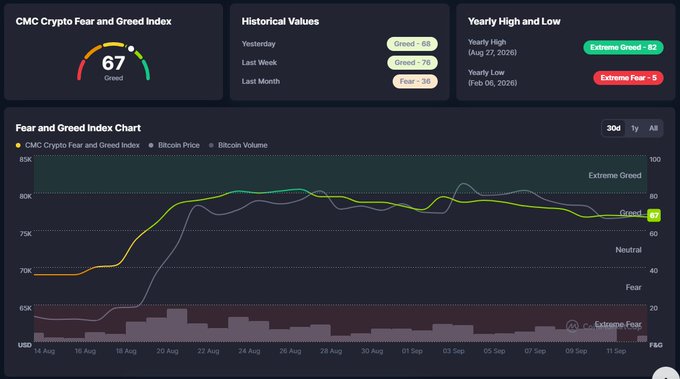The width and height of the screenshot is (680, 379).
Task: Click the Yesterday label
Action: (x=258, y=44)
